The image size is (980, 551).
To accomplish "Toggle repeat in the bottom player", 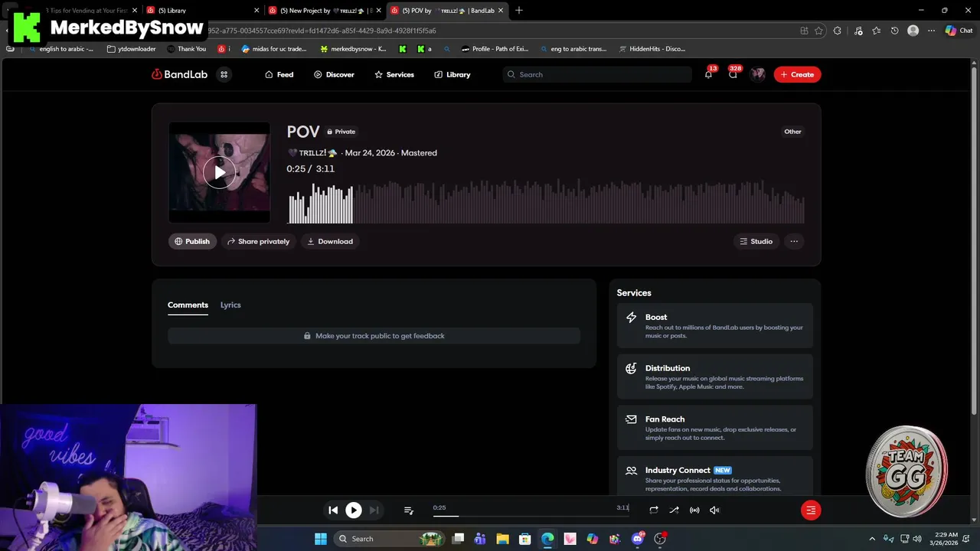I will pos(654,510).
